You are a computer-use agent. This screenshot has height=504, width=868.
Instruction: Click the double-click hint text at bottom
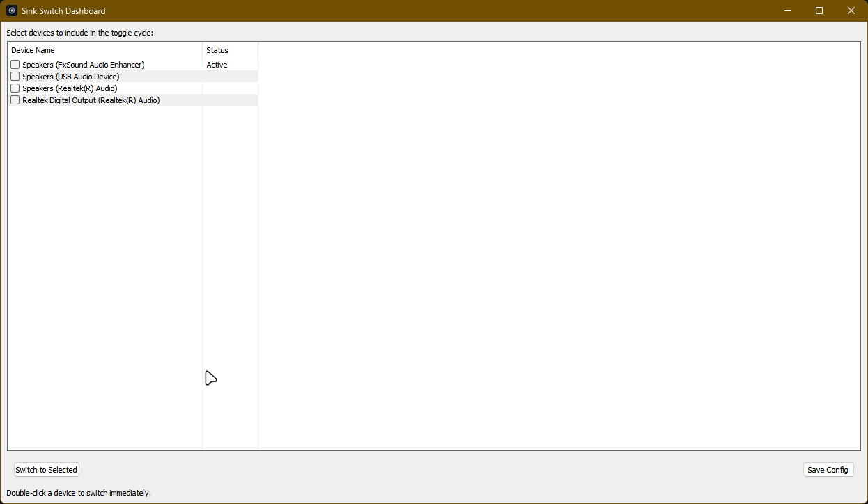(80, 492)
